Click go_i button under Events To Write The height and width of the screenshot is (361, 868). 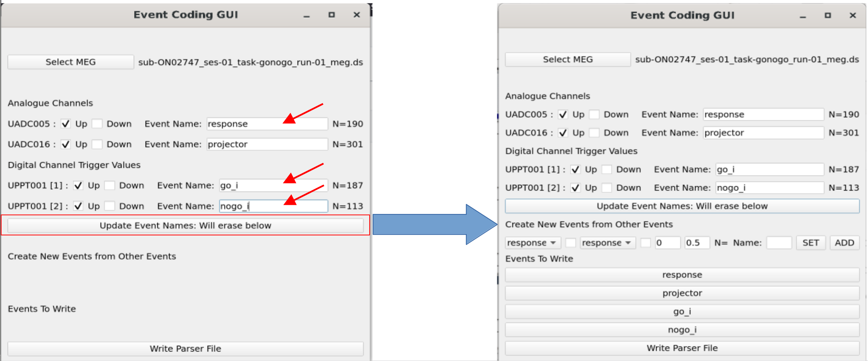coord(682,311)
